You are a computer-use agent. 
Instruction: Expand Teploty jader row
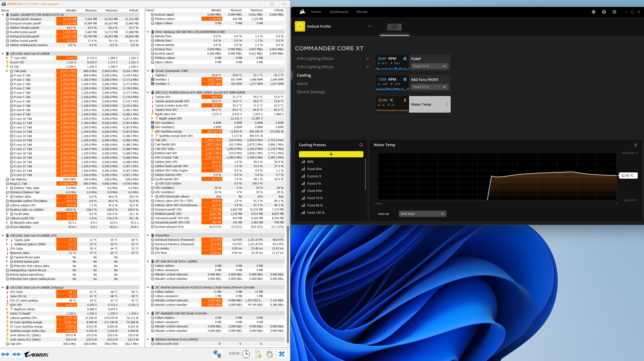coord(7,240)
